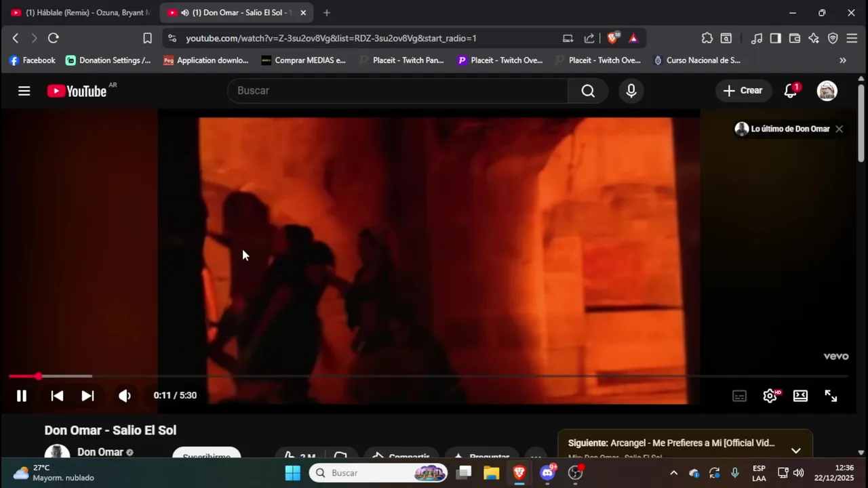This screenshot has width=868, height=488.
Task: Toggle subtitles on the player
Action: point(739,396)
